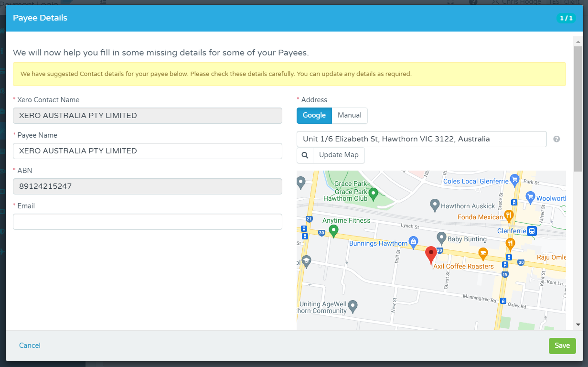Select the red address marker on the map
Image resolution: width=588 pixels, height=367 pixels.
tap(431, 256)
